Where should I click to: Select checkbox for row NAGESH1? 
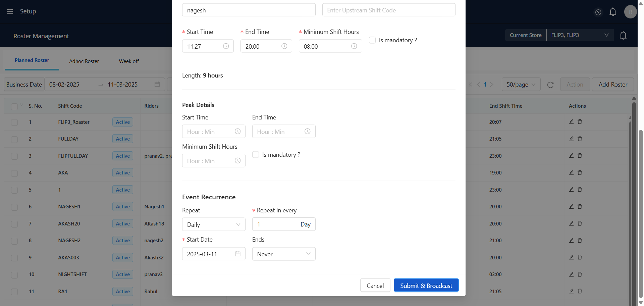tap(14, 207)
